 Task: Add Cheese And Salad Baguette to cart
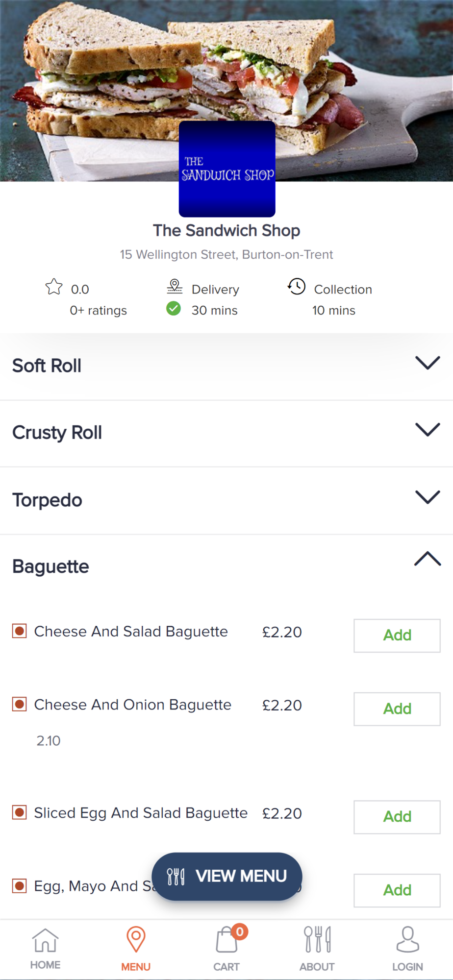pos(397,636)
